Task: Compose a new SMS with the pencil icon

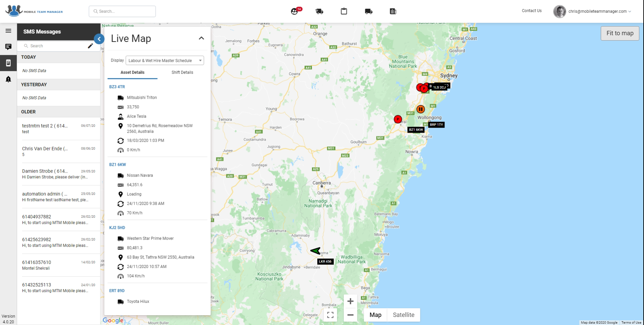Action: click(90, 46)
